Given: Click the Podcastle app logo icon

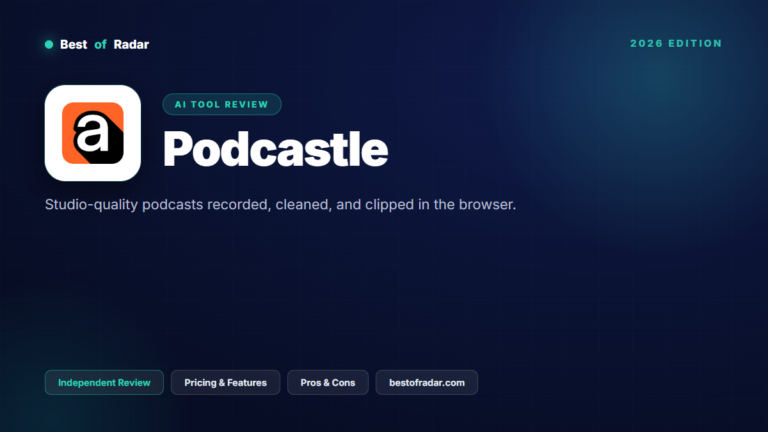Looking at the screenshot, I should [x=93, y=133].
